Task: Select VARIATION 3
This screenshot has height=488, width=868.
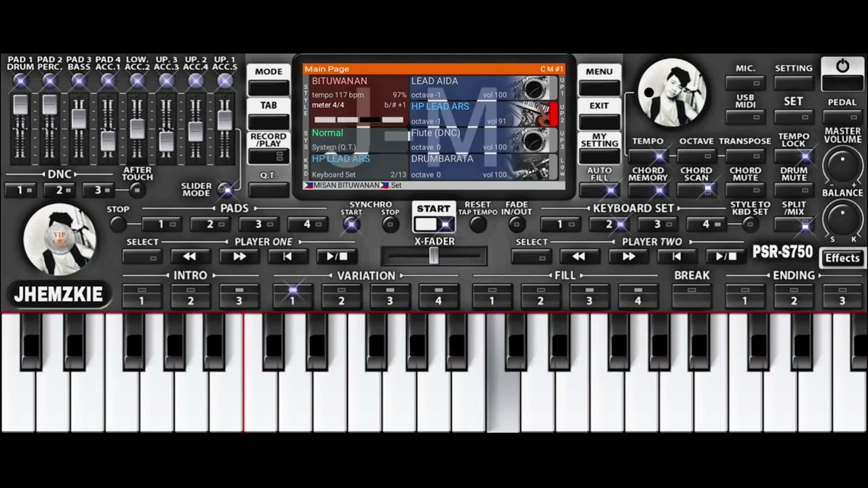Action: click(390, 296)
